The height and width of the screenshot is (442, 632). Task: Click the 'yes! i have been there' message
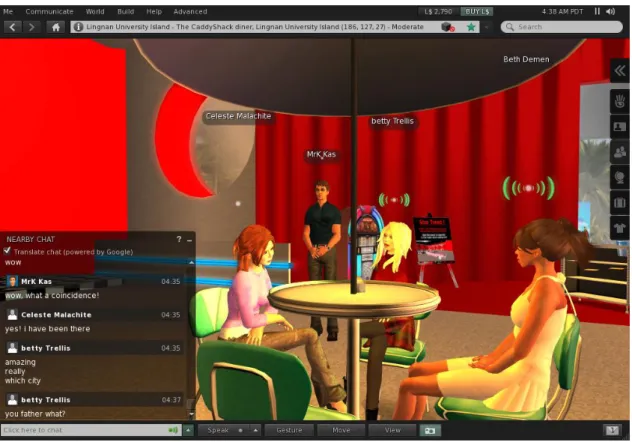[x=47, y=329]
